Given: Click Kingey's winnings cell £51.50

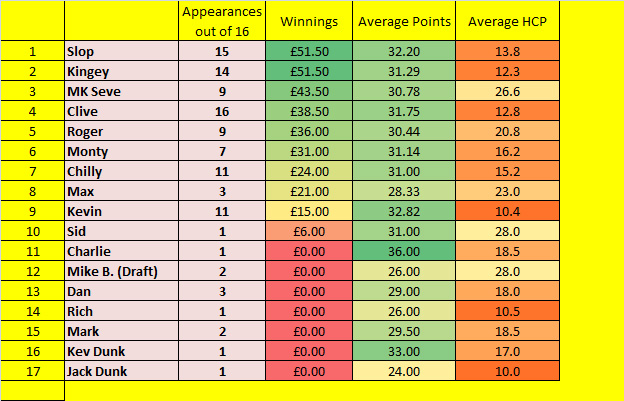Looking at the screenshot, I should [x=309, y=71].
